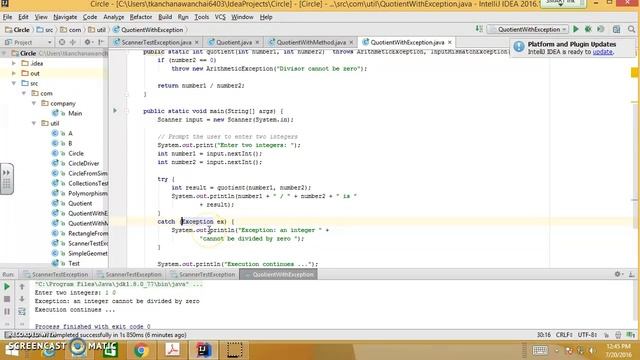Collapse the com package
Screen dimensions: 640x360
[24, 93]
